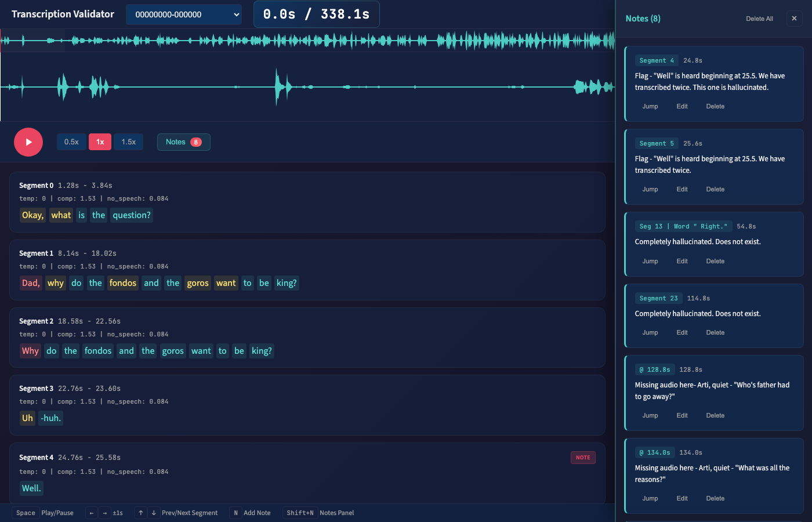This screenshot has width=812, height=522.
Task: Click the time display showing 0.0s / 338.1s
Action: click(316, 14)
